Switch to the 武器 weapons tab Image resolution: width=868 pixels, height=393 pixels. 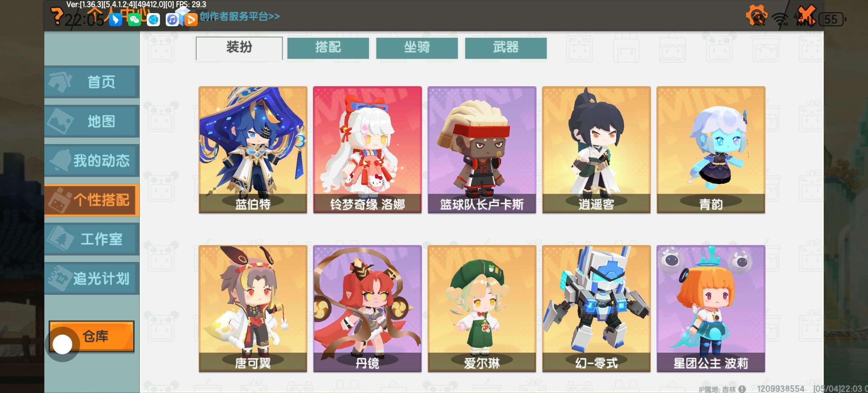coord(506,48)
